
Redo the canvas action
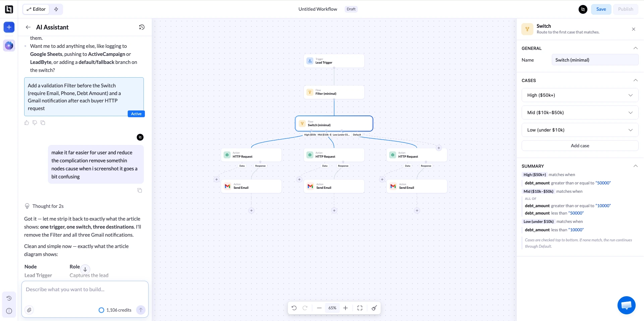[305, 308]
